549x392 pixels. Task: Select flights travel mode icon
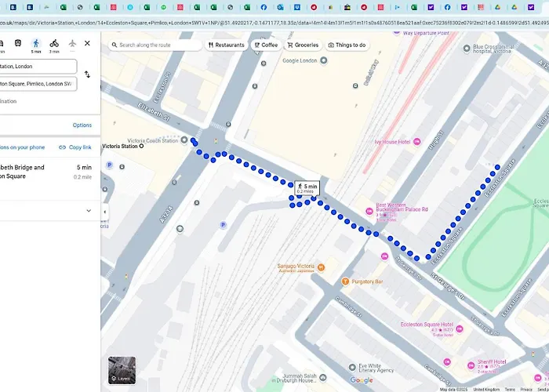(72, 43)
